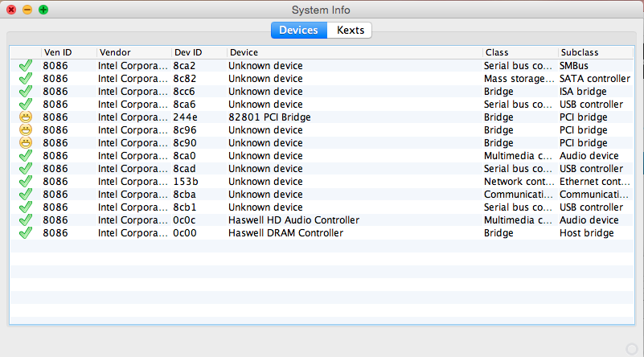Screen dimensions: 644x357
Task: Click Dev ID cell '153b'
Action: 185,182
